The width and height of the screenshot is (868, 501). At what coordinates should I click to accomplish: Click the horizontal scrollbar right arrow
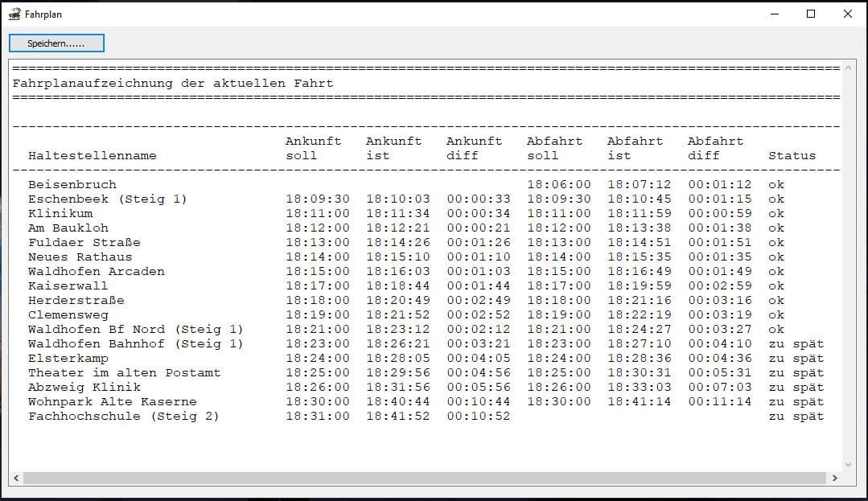(834, 478)
